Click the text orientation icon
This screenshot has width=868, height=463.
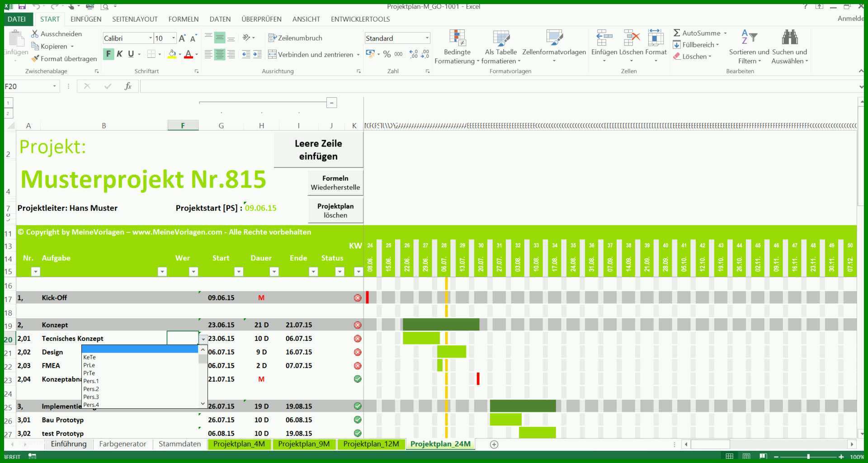pyautogui.click(x=246, y=38)
